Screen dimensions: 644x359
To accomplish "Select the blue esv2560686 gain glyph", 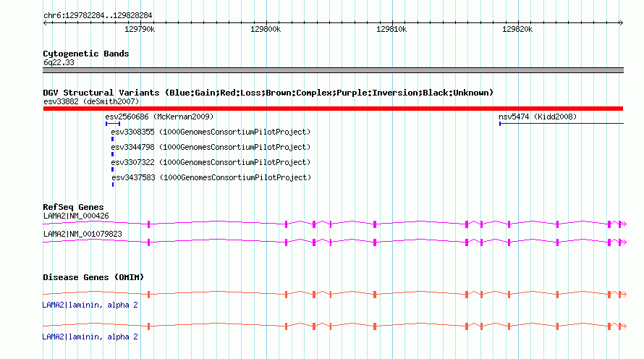I will [113, 124].
